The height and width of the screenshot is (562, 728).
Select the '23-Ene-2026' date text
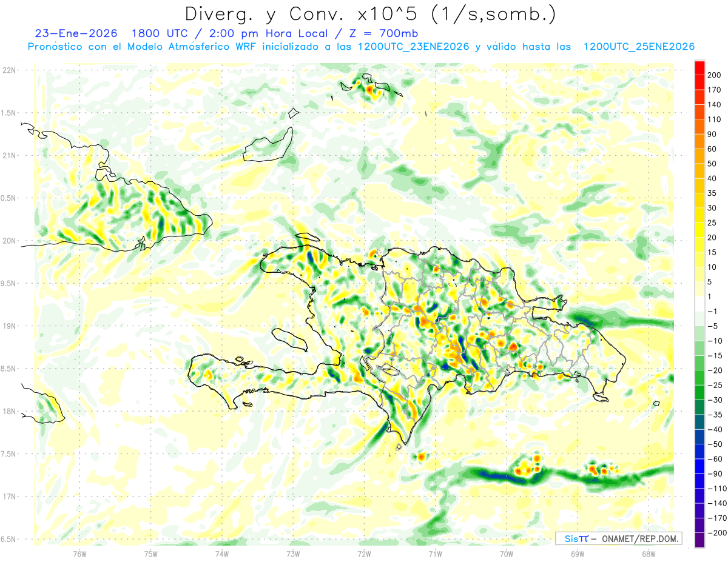click(x=76, y=33)
